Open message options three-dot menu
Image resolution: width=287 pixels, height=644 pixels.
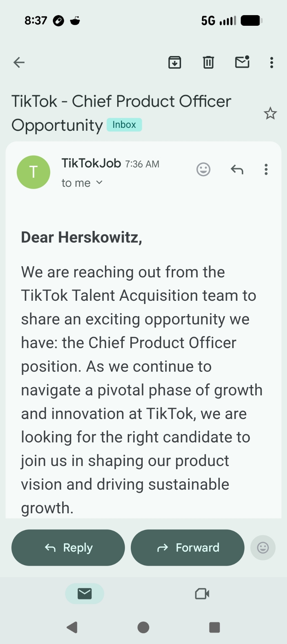266,169
